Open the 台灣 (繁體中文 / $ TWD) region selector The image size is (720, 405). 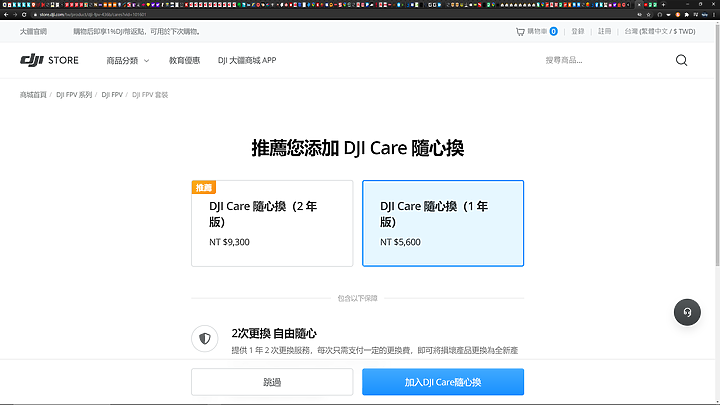tap(659, 31)
